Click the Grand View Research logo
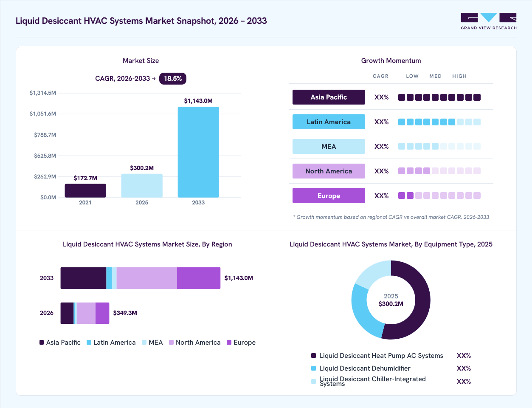The width and height of the screenshot is (532, 408). click(x=489, y=21)
